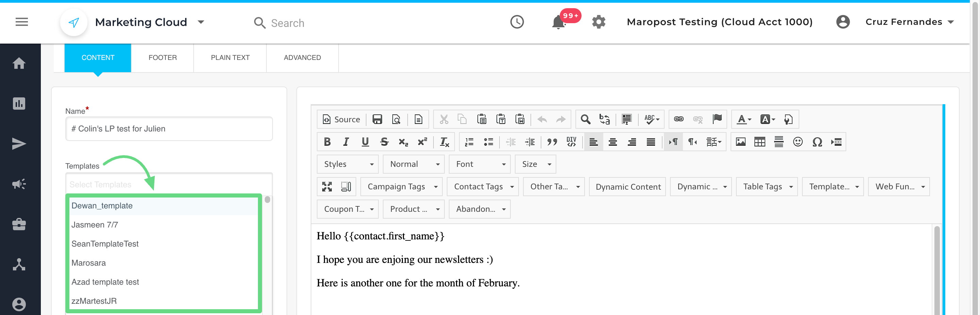Toggle Strikethrough formatting

[384, 142]
